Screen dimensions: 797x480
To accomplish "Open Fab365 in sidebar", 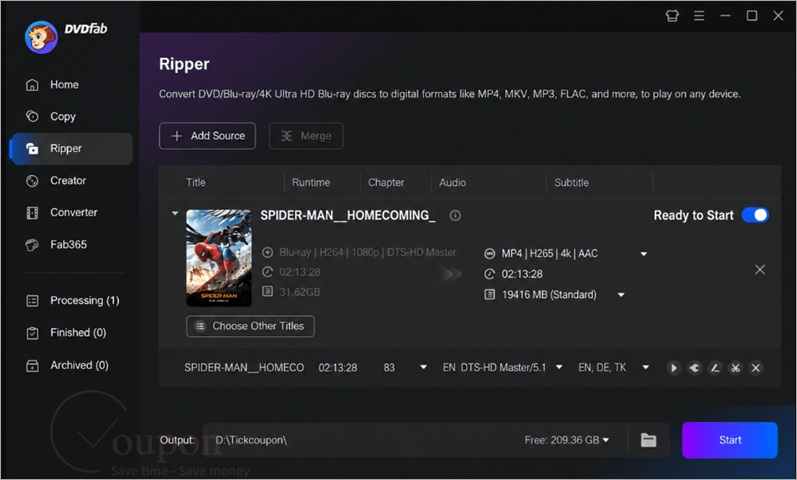I will point(71,245).
